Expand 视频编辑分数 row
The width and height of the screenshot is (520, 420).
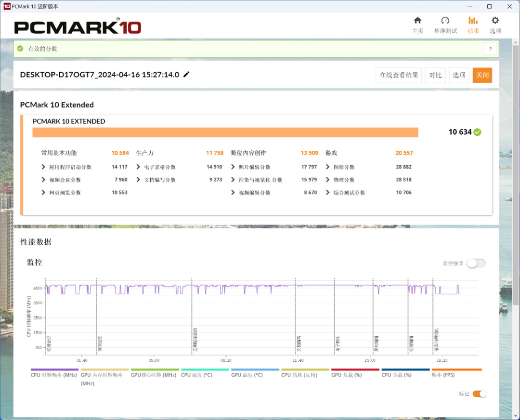point(233,192)
